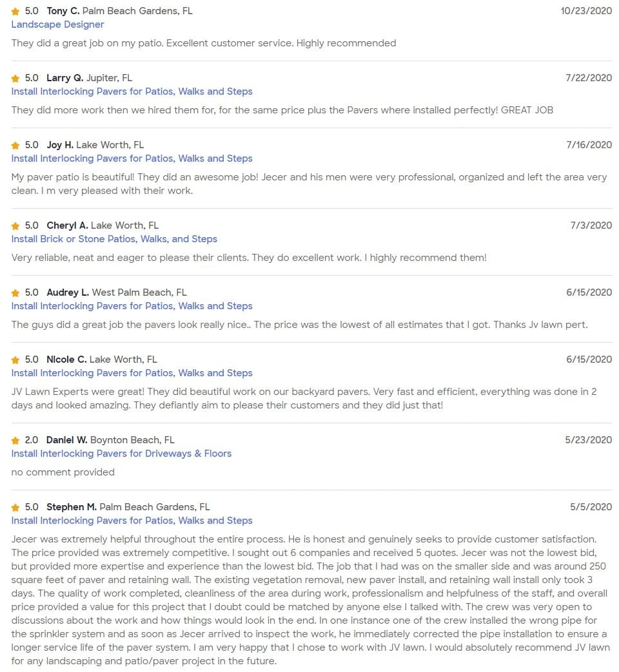Click the star icon on Daniel W.'s 2.0 rating
This screenshot has height=672, width=619.
click(x=15, y=441)
